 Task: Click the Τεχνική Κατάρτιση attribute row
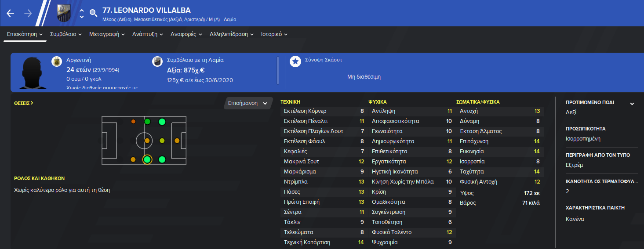pos(324,242)
